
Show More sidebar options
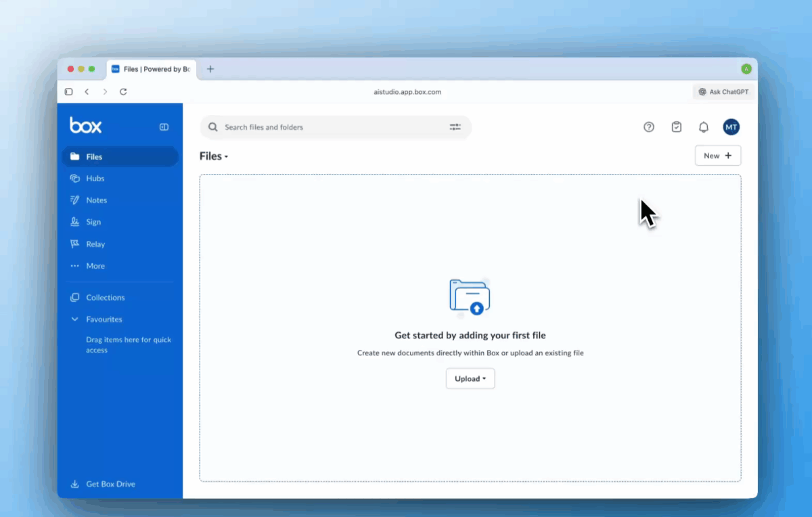(95, 266)
